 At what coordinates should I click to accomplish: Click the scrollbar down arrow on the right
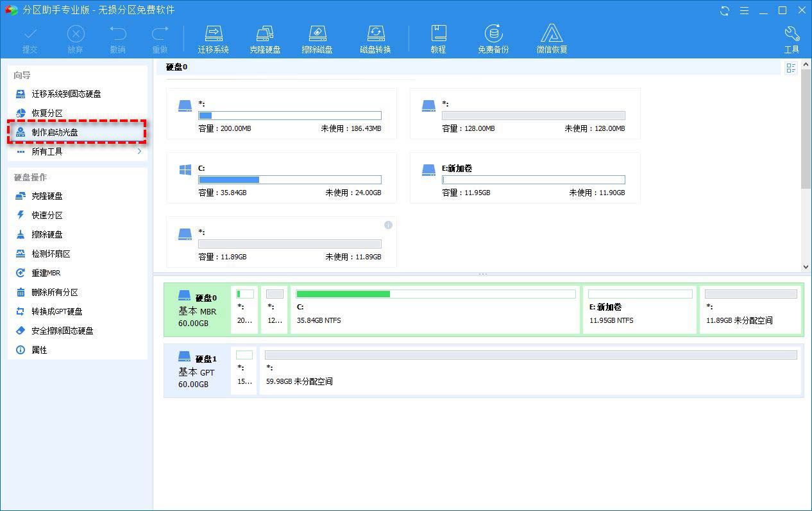coord(807,268)
